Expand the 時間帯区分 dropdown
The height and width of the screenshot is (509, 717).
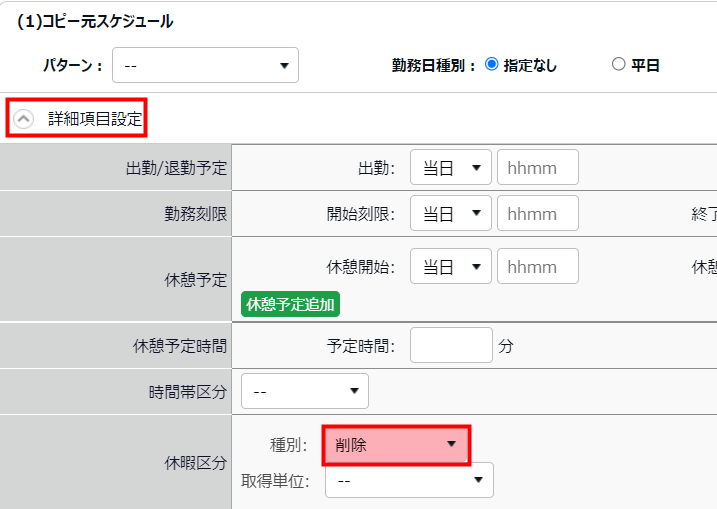click(305, 391)
